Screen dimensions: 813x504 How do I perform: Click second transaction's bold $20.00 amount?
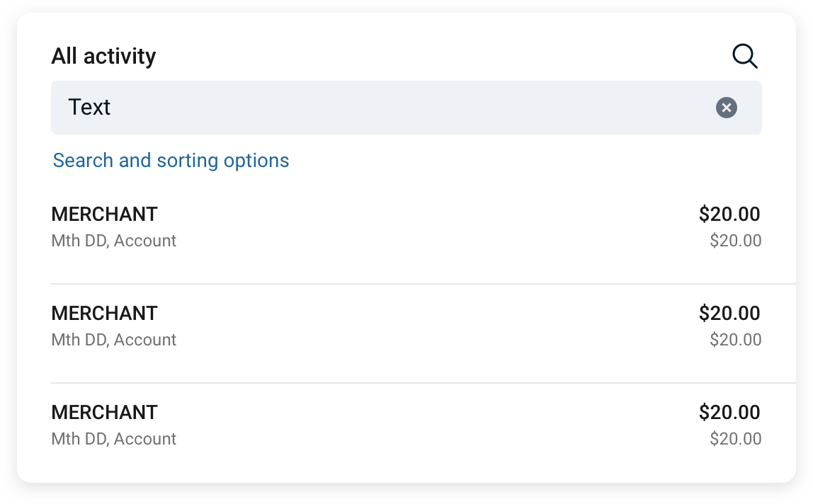coord(729,313)
